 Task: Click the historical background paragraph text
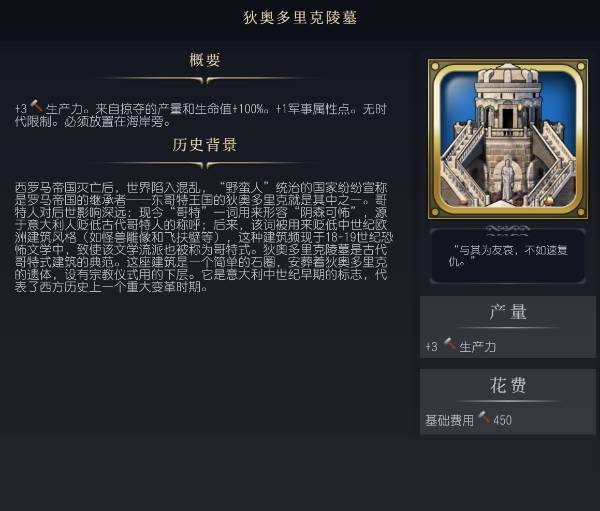point(204,237)
